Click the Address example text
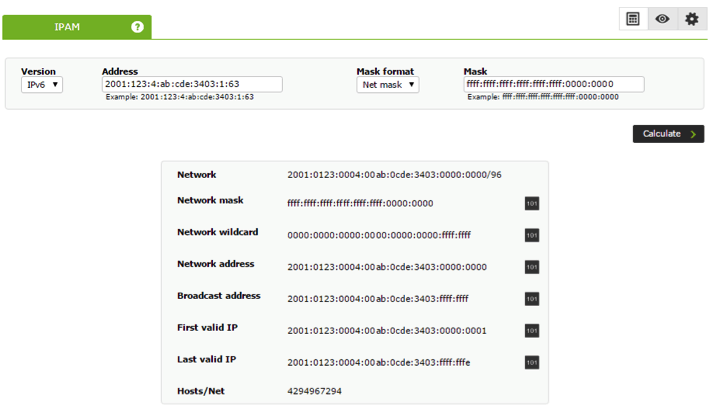The height and width of the screenshot is (413, 710). coord(179,97)
